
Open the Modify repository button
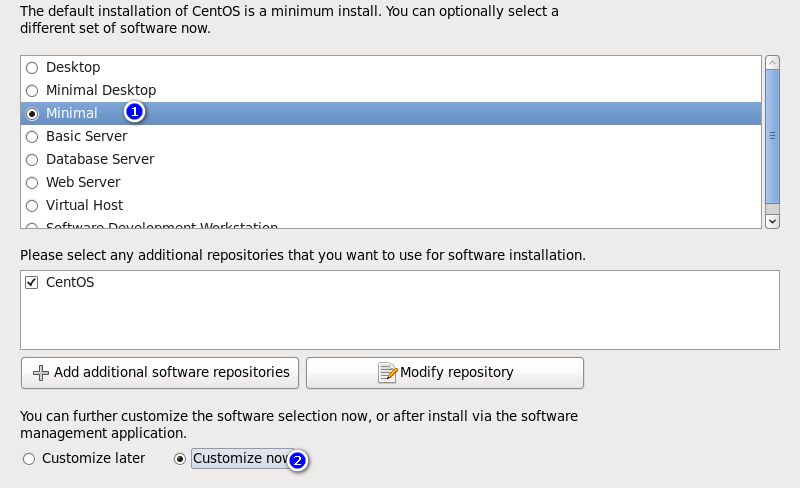point(445,373)
